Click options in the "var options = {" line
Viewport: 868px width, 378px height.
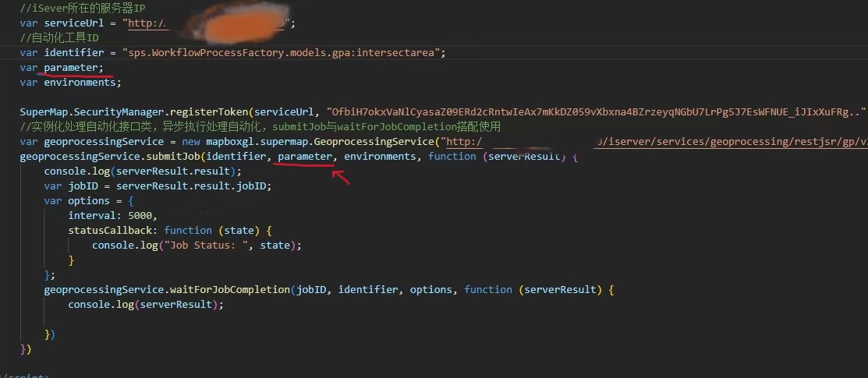click(x=89, y=201)
